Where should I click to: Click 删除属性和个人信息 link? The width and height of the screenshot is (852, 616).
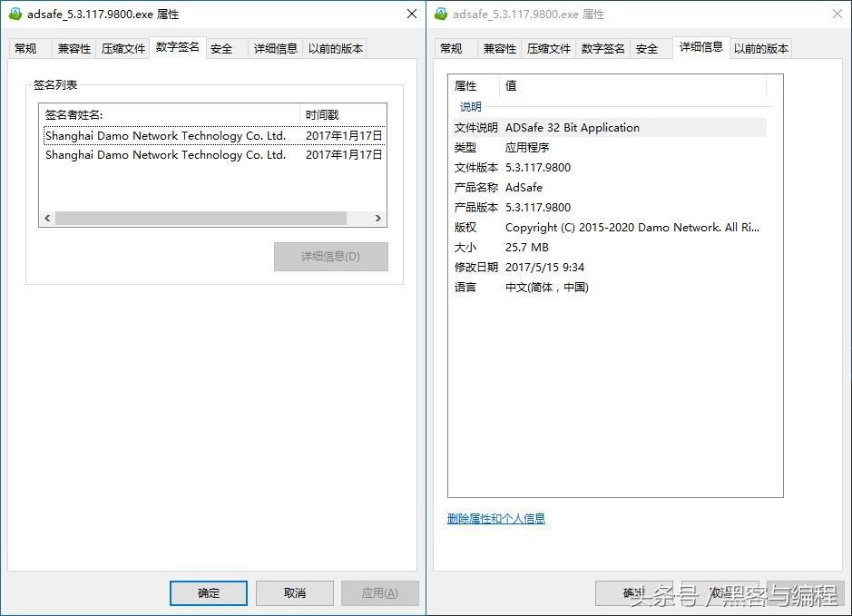click(x=495, y=518)
